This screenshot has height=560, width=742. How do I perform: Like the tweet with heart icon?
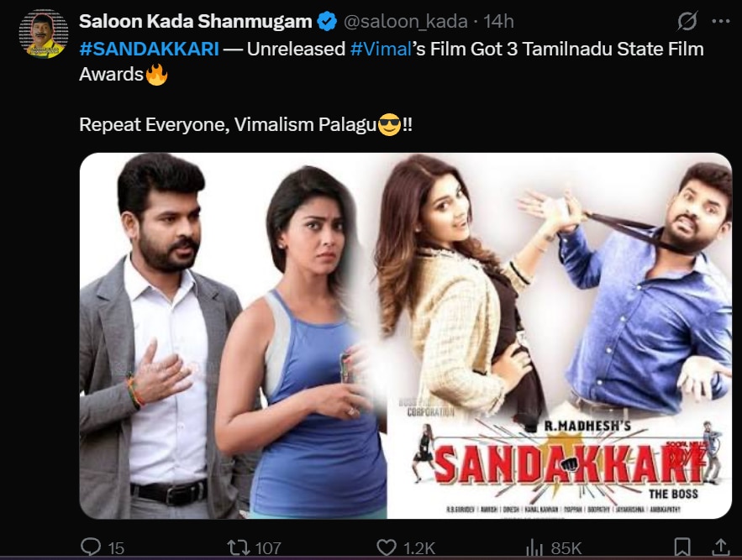pyautogui.click(x=387, y=547)
